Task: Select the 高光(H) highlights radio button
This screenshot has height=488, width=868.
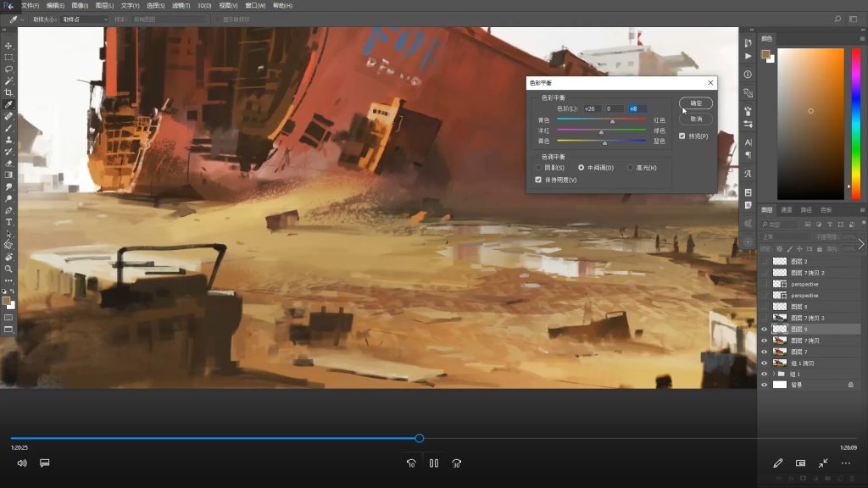Action: coord(630,168)
